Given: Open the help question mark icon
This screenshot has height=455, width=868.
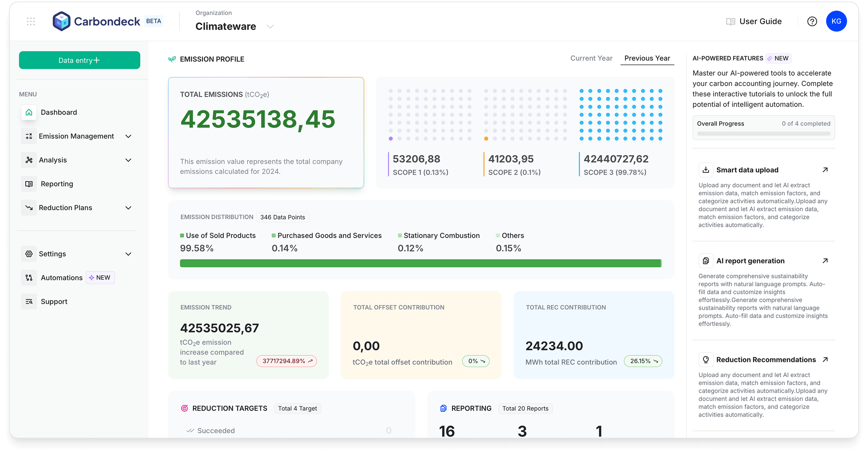Looking at the screenshot, I should (x=812, y=21).
